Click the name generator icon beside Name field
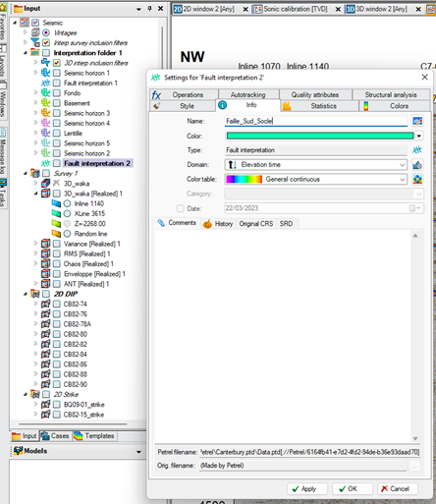This screenshot has width=436, height=504. click(417, 121)
